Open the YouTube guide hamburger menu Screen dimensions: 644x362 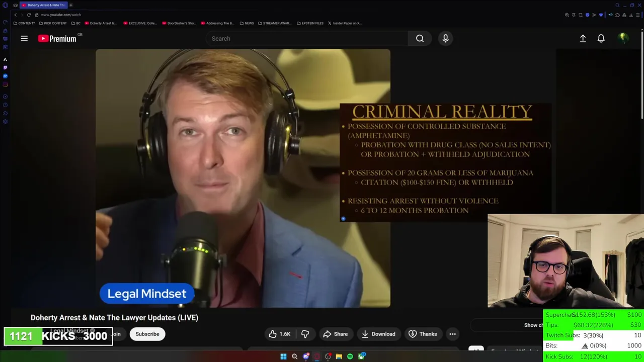click(24, 38)
